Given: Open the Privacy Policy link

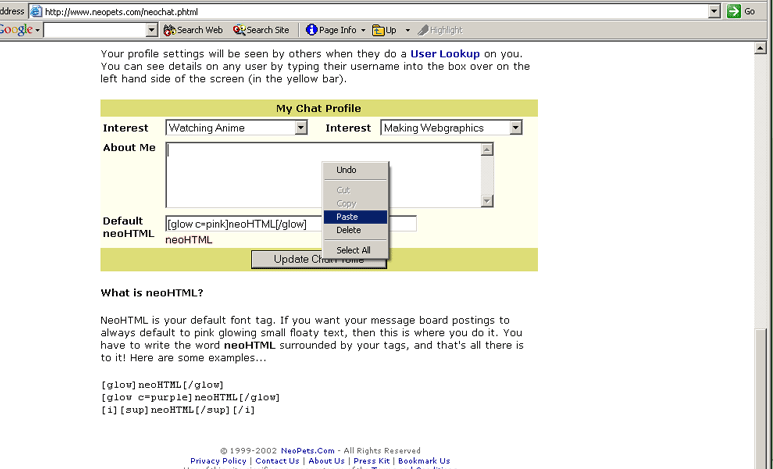Looking at the screenshot, I should pos(218,461).
